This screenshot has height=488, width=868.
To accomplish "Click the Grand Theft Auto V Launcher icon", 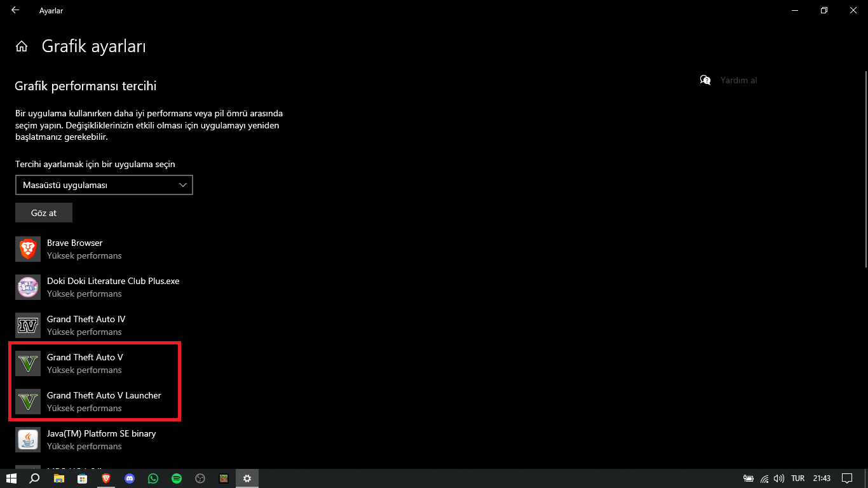I will pyautogui.click(x=28, y=402).
